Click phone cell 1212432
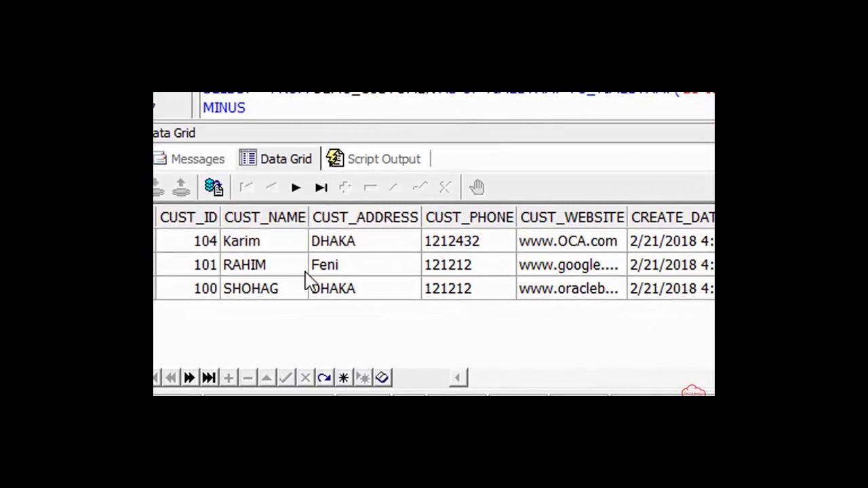 coord(469,241)
